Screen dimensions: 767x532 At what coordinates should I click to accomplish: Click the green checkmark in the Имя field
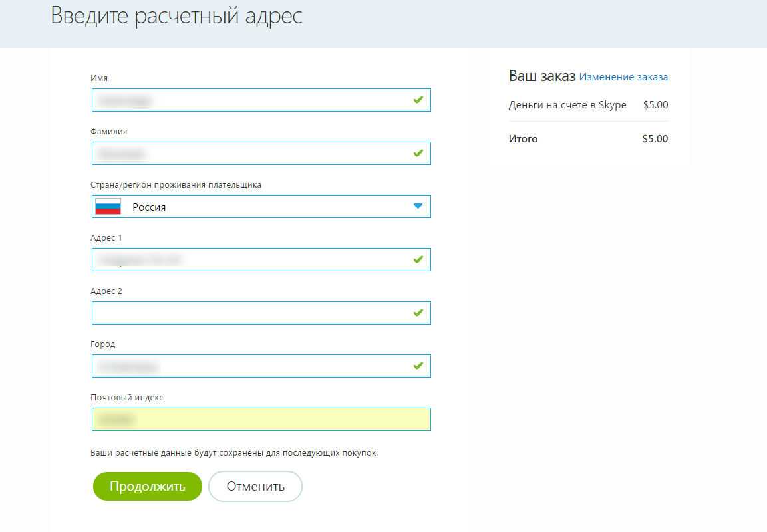click(x=418, y=100)
